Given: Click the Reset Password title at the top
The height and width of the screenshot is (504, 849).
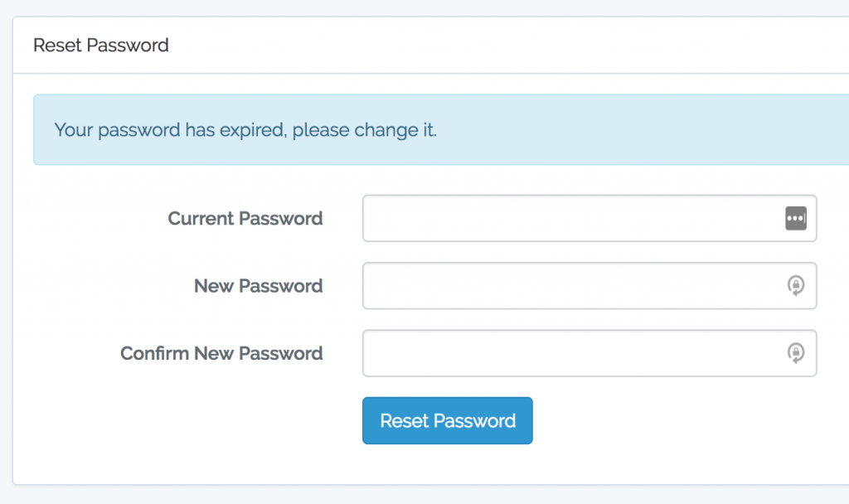Looking at the screenshot, I should (100, 46).
